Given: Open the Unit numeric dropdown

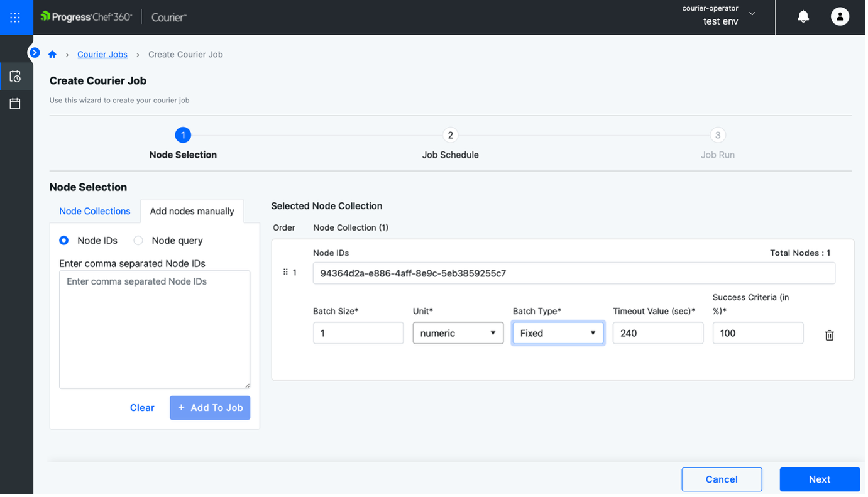Looking at the screenshot, I should pos(458,333).
